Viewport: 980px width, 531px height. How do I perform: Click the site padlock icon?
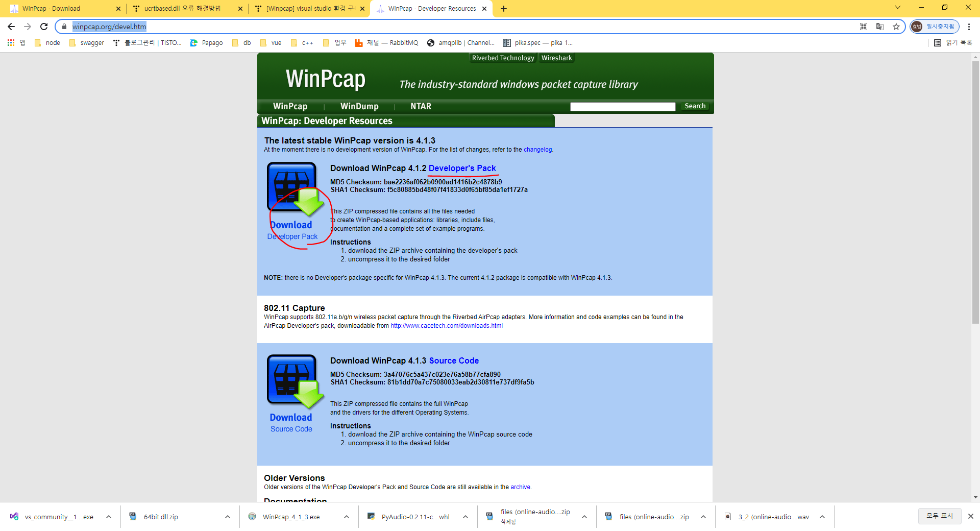(x=64, y=27)
